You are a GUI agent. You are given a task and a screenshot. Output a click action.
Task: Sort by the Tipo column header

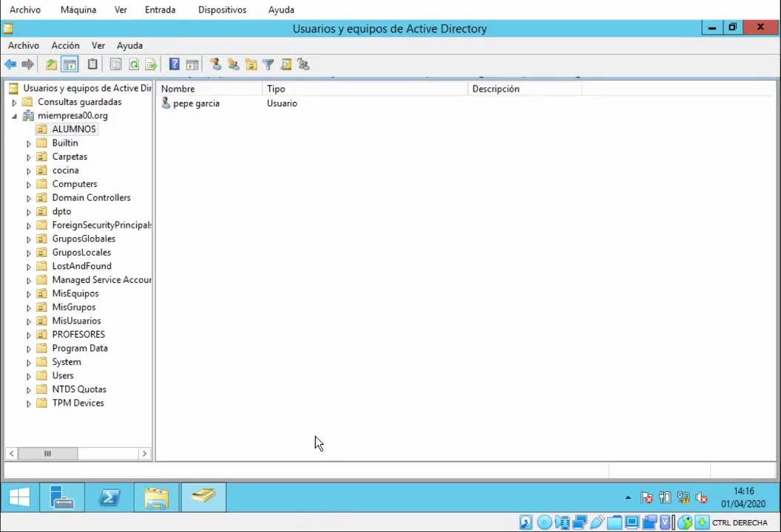365,89
